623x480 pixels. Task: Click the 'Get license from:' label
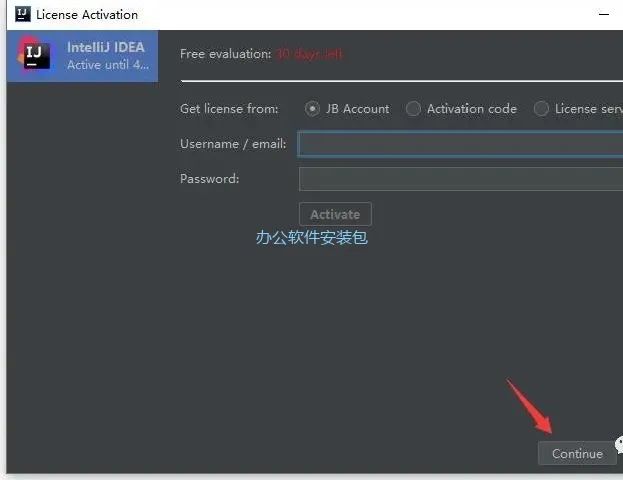point(229,109)
